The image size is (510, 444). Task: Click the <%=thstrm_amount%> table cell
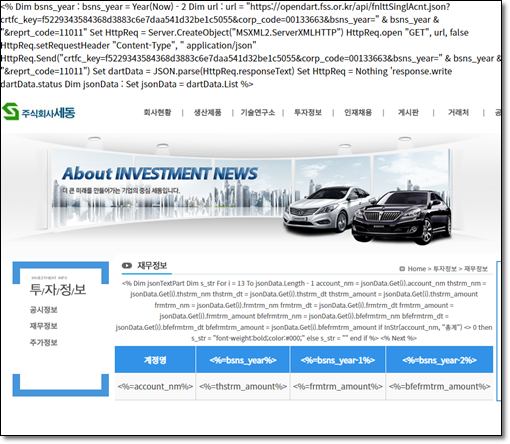tap(243, 387)
